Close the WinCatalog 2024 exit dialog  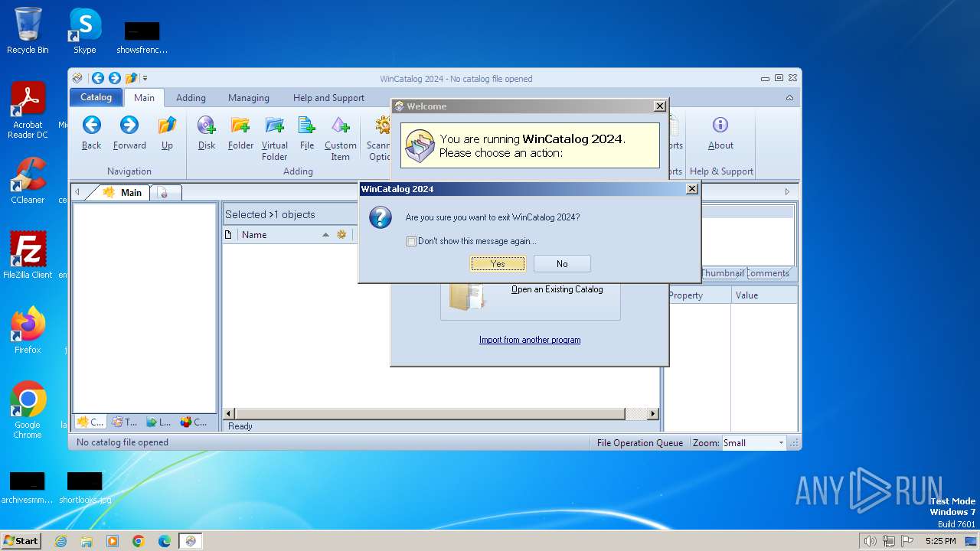[x=691, y=189]
